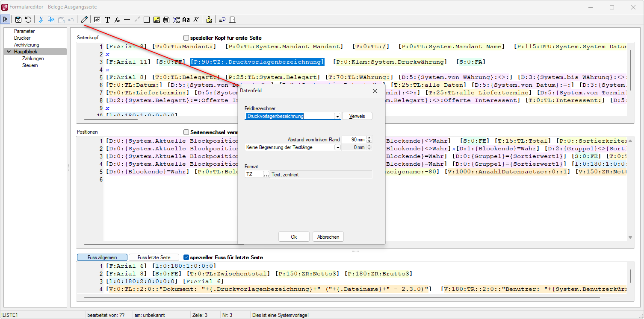
Task: Save the form with the diskette icon
Action: [x=18, y=19]
